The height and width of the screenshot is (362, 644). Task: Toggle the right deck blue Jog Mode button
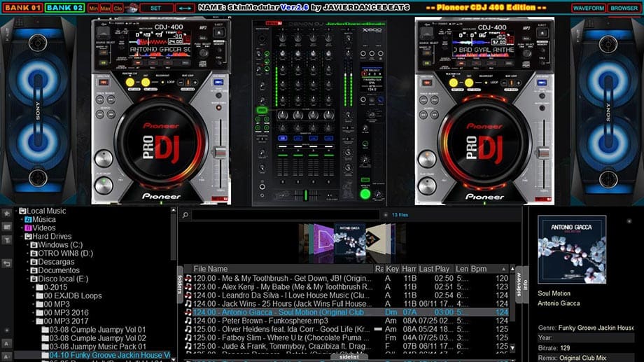point(542,83)
